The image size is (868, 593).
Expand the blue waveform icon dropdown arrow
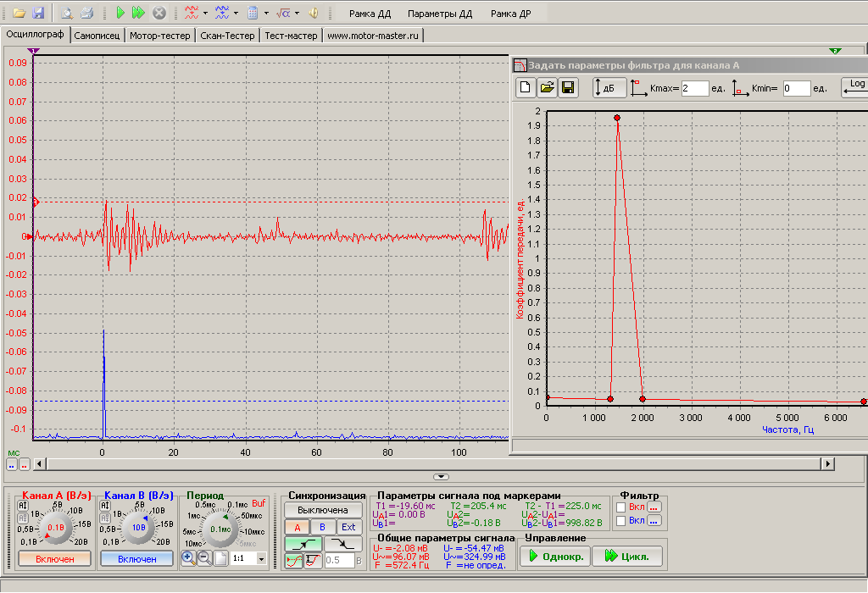pyautogui.click(x=236, y=13)
